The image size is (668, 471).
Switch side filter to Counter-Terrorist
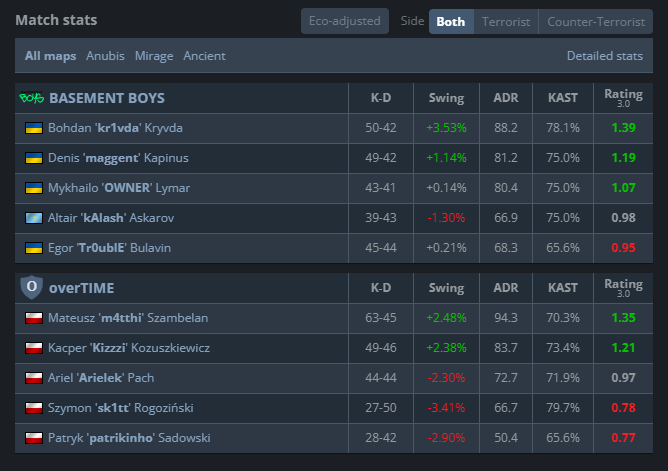(596, 21)
